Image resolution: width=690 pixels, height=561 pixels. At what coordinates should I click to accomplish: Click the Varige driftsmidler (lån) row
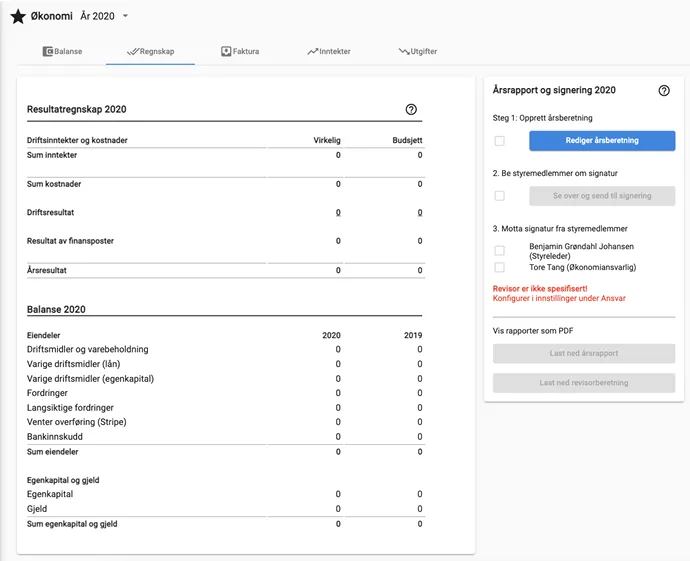click(x=224, y=364)
